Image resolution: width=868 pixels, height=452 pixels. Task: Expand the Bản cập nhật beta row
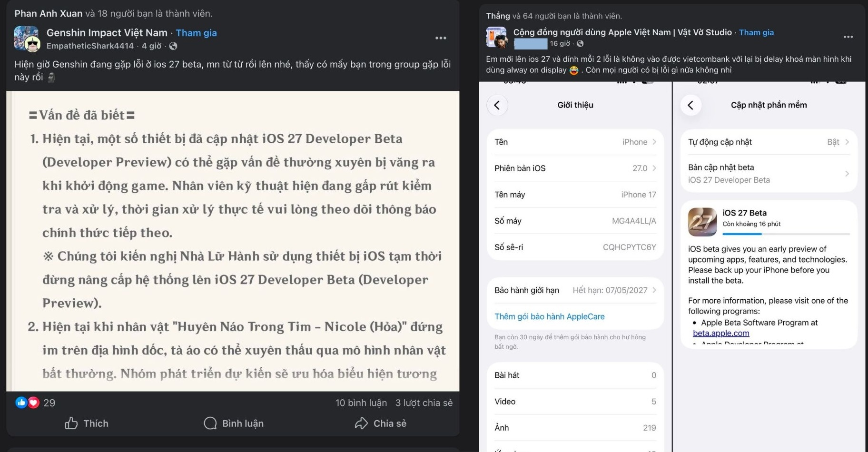point(769,173)
